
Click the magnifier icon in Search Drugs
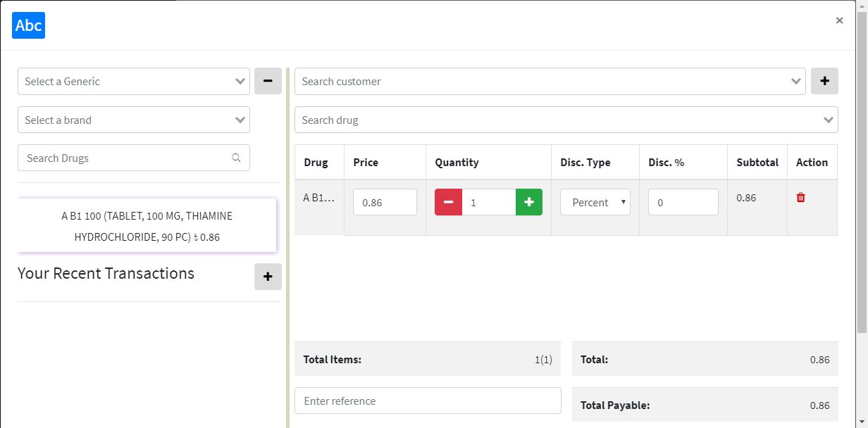[236, 158]
